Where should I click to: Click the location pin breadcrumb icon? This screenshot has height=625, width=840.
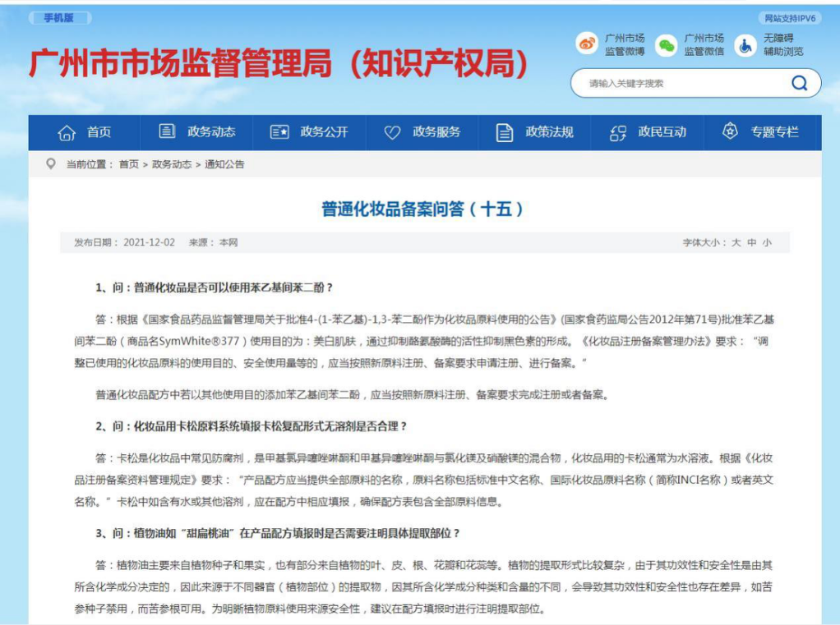point(51,163)
